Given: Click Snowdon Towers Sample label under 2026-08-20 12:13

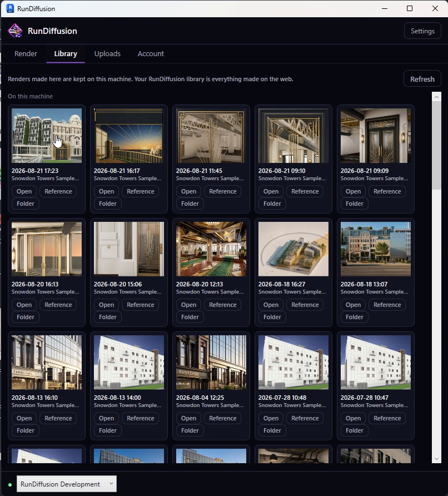Looking at the screenshot, I should pyautogui.click(x=210, y=292).
